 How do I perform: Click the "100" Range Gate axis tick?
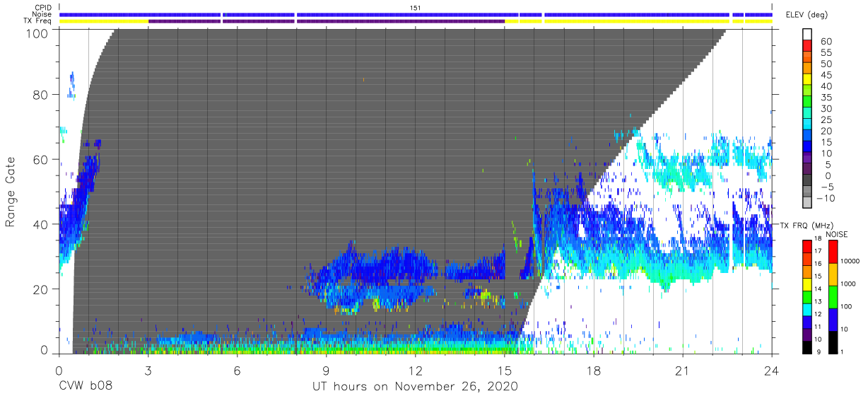coord(39,33)
